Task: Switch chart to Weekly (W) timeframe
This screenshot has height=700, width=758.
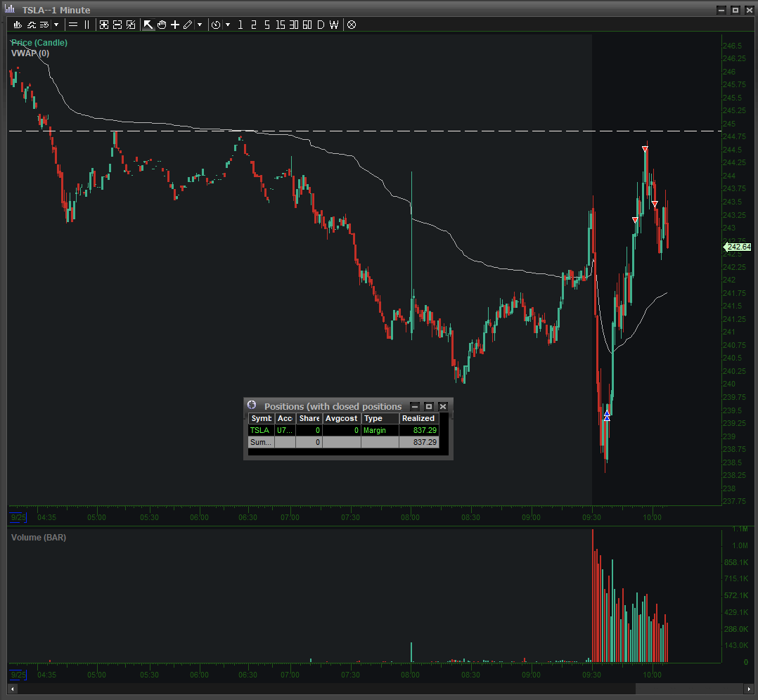Action: click(x=334, y=25)
